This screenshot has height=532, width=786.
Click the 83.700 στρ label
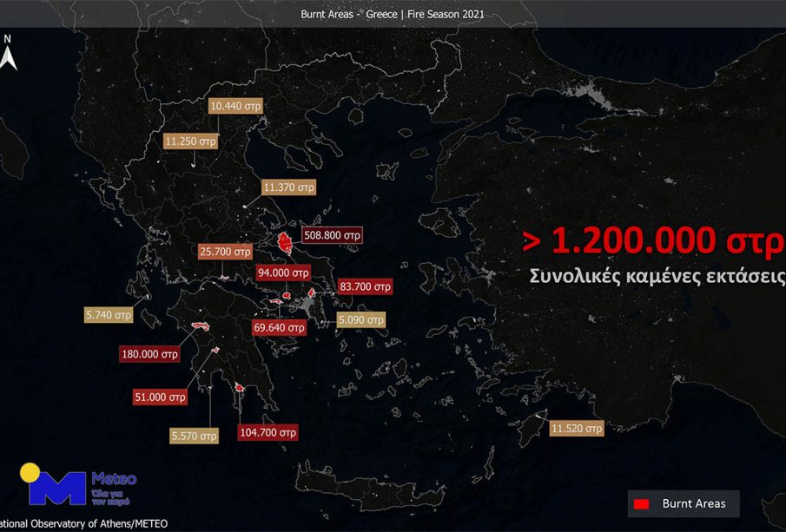(x=366, y=286)
